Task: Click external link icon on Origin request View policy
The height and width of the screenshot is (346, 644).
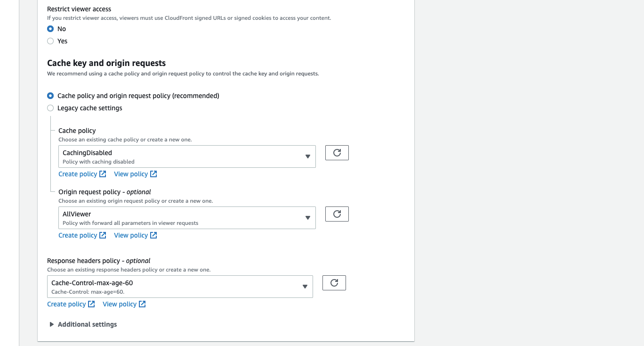Action: (153, 235)
